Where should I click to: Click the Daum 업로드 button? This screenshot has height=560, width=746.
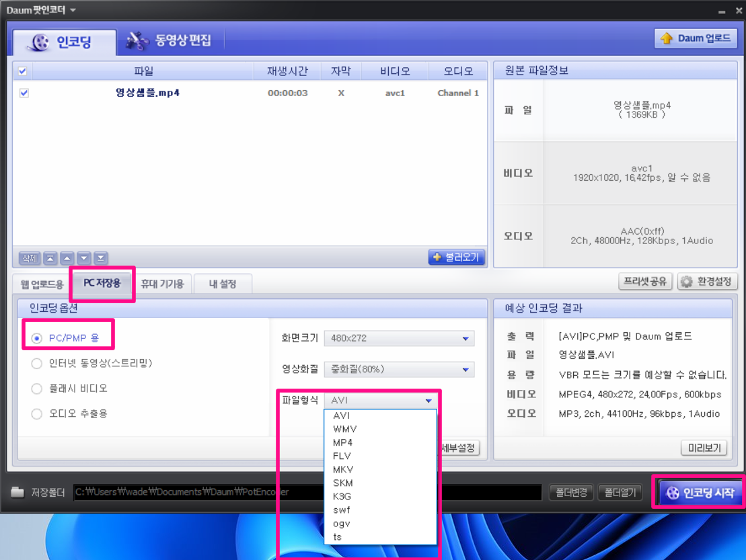(696, 38)
